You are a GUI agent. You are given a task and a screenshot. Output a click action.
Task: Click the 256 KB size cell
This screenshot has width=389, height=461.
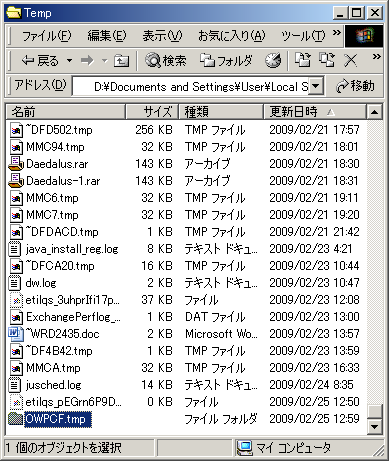(x=154, y=130)
